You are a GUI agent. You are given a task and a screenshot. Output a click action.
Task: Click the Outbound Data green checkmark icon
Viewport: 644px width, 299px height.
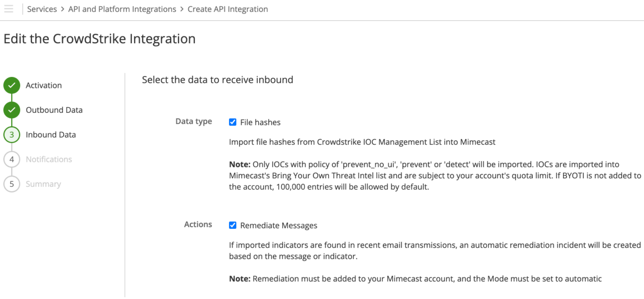(x=12, y=110)
